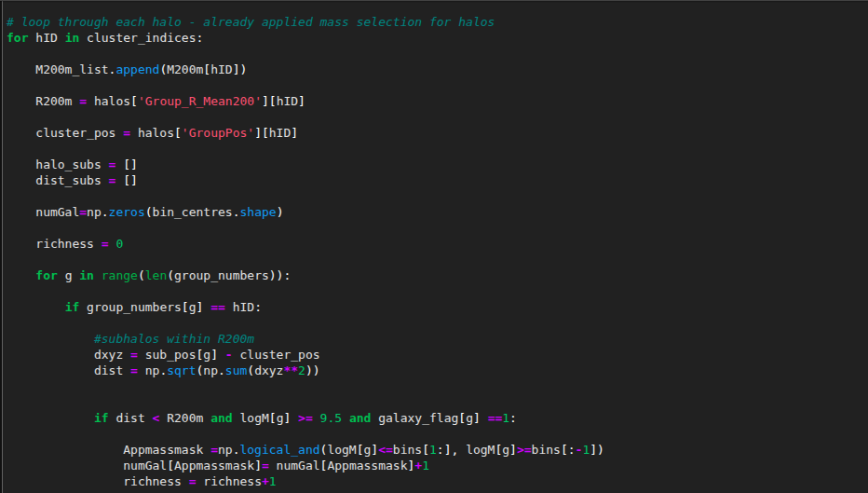Click the string 'Group_R_Mean200'

[200, 102]
